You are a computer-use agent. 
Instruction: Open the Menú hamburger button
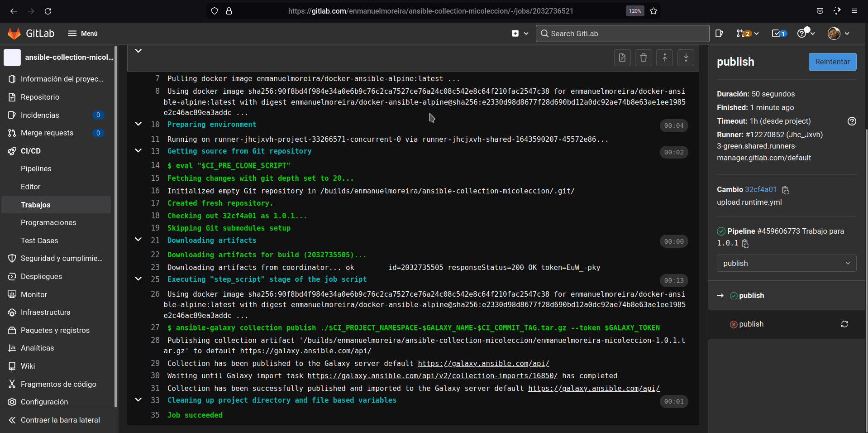tap(83, 34)
